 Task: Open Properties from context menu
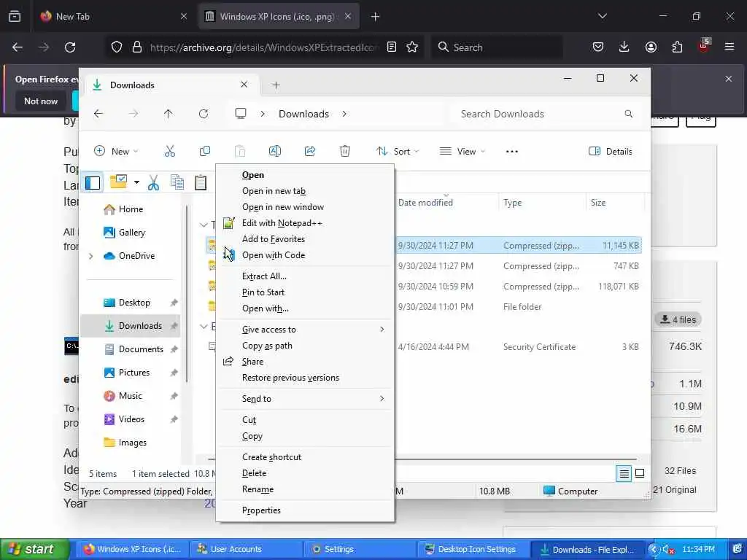click(305, 510)
